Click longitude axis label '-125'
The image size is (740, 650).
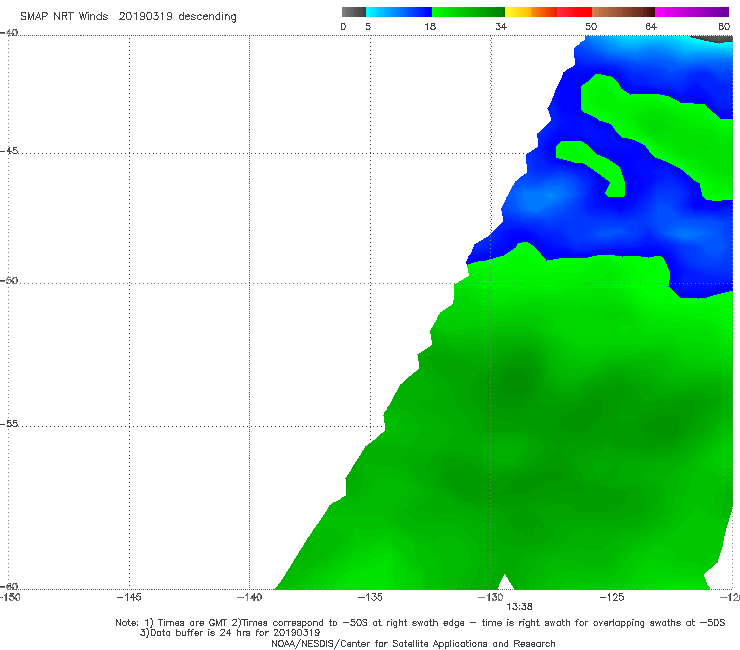[x=612, y=597]
